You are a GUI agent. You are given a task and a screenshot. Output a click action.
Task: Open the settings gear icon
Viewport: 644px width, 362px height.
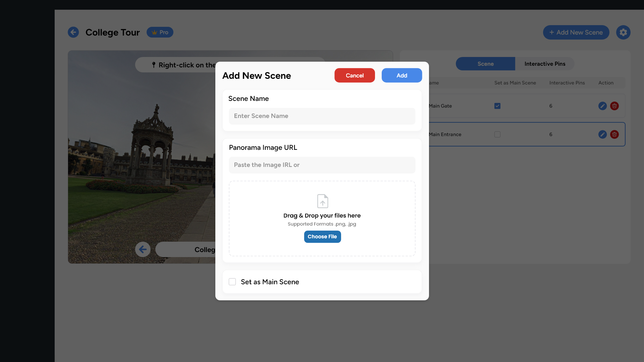[x=623, y=32]
